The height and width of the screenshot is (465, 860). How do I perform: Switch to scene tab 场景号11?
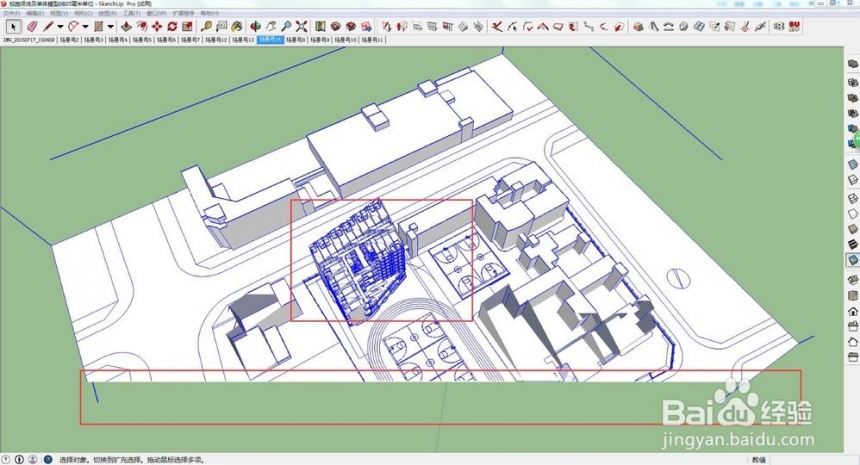[373, 40]
